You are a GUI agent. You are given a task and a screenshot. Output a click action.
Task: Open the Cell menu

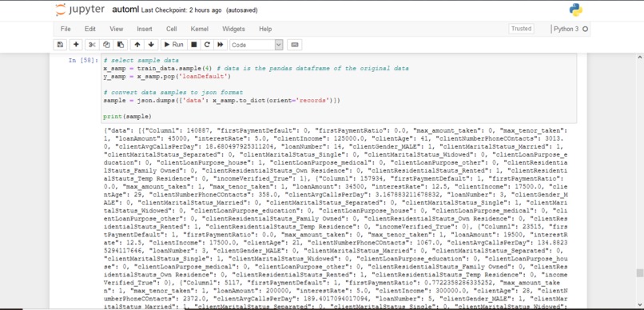tap(171, 29)
